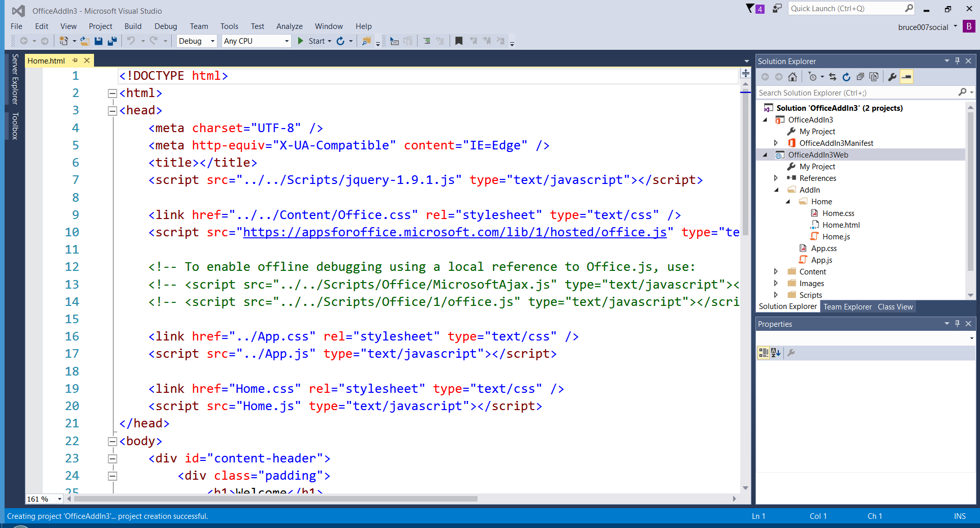Select the OfficeAddIn3Web project node
The width and height of the screenshot is (980, 528).
(818, 155)
